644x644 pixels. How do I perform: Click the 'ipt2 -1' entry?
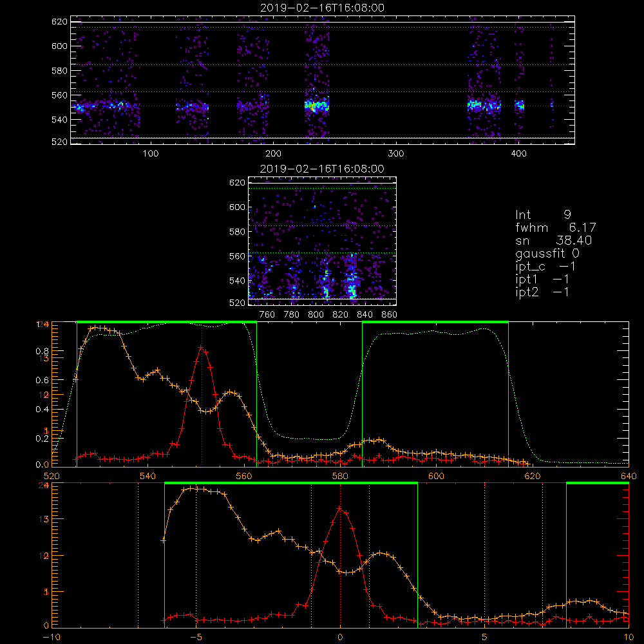[542, 292]
